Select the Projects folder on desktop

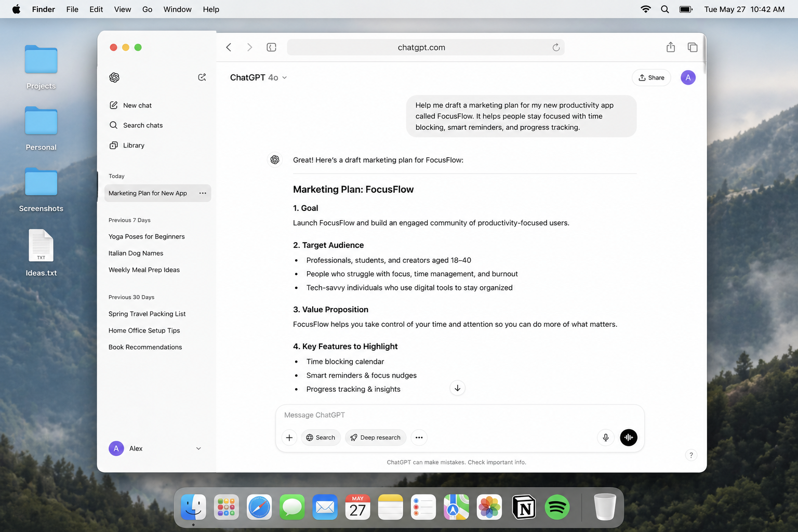(x=41, y=67)
